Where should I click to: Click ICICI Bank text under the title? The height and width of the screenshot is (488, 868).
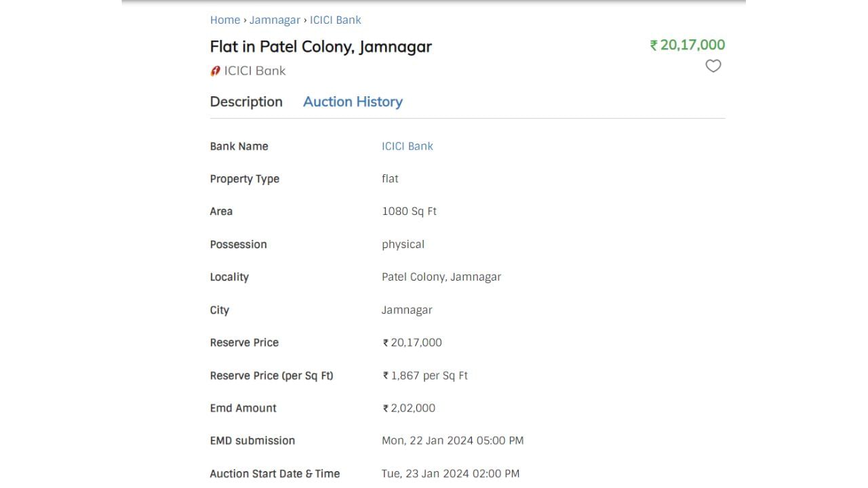coord(255,70)
